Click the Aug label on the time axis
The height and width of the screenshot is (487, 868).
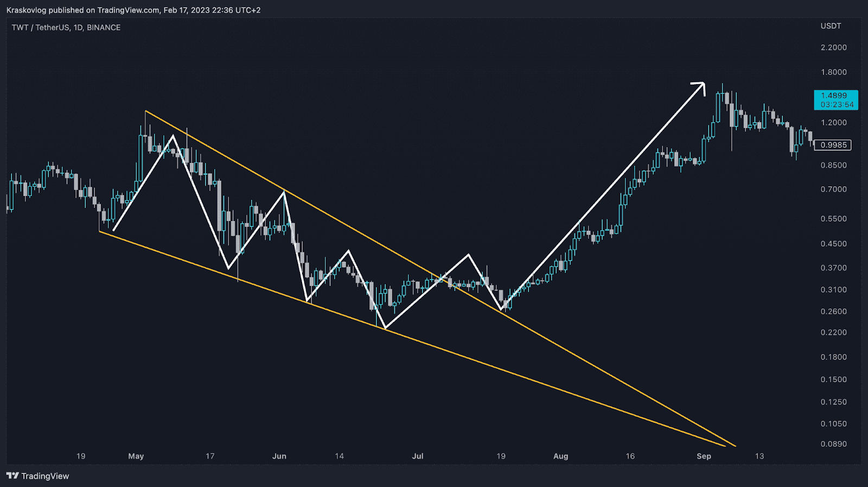pos(561,457)
